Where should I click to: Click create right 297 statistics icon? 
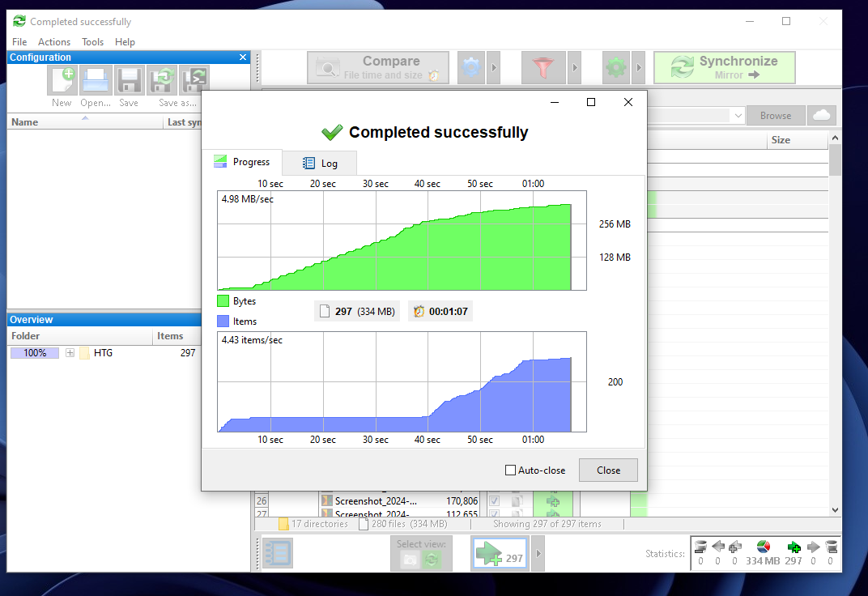tap(794, 547)
